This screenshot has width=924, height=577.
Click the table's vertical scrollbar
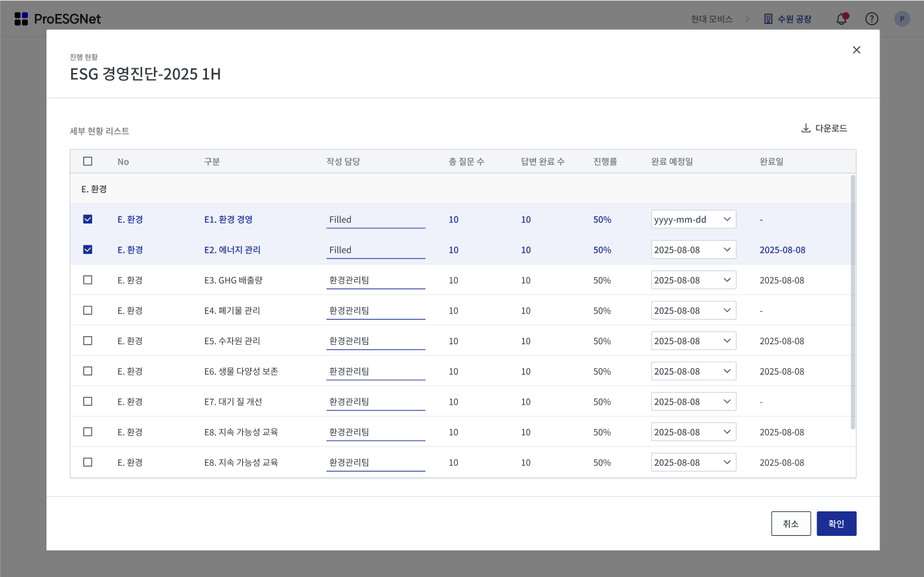pyautogui.click(x=852, y=302)
